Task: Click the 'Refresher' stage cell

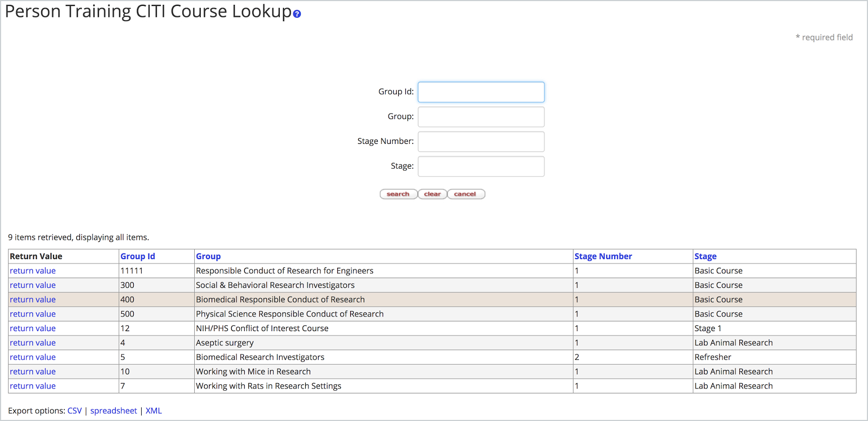Action: [774, 357]
